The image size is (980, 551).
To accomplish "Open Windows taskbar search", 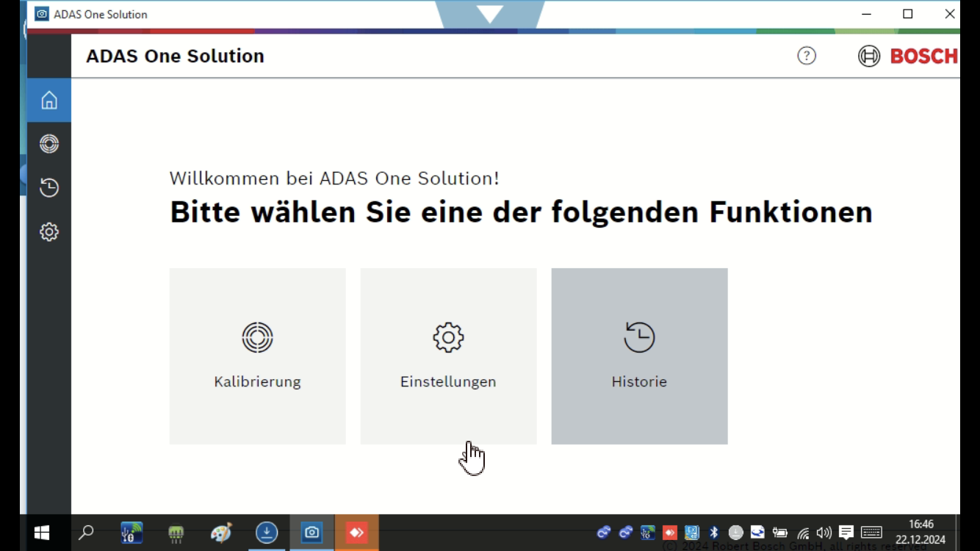I will (86, 533).
